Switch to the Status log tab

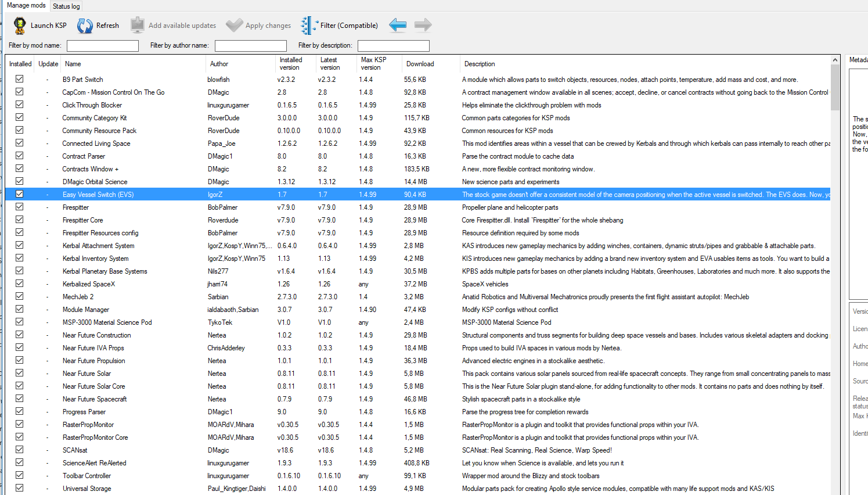pos(66,6)
